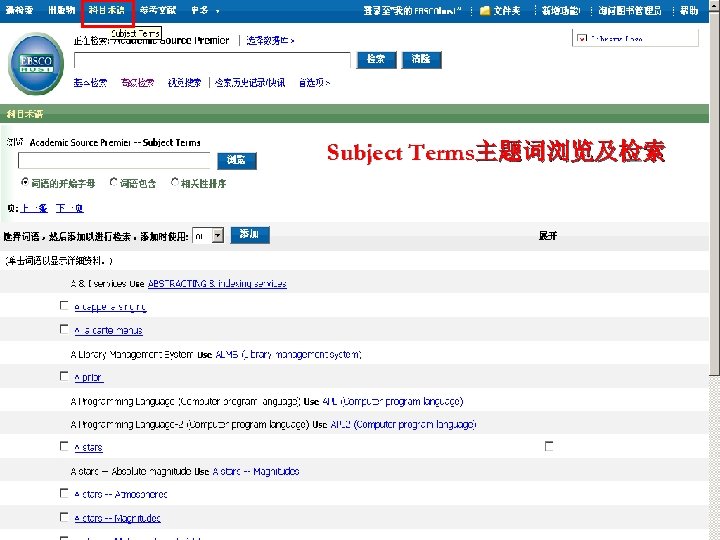Check the A stars checkbox

click(x=64, y=446)
